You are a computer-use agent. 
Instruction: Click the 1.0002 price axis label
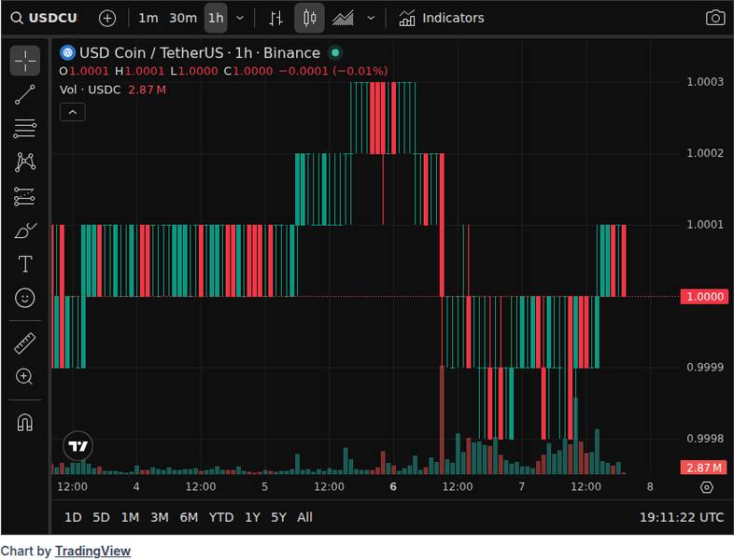[x=704, y=153]
